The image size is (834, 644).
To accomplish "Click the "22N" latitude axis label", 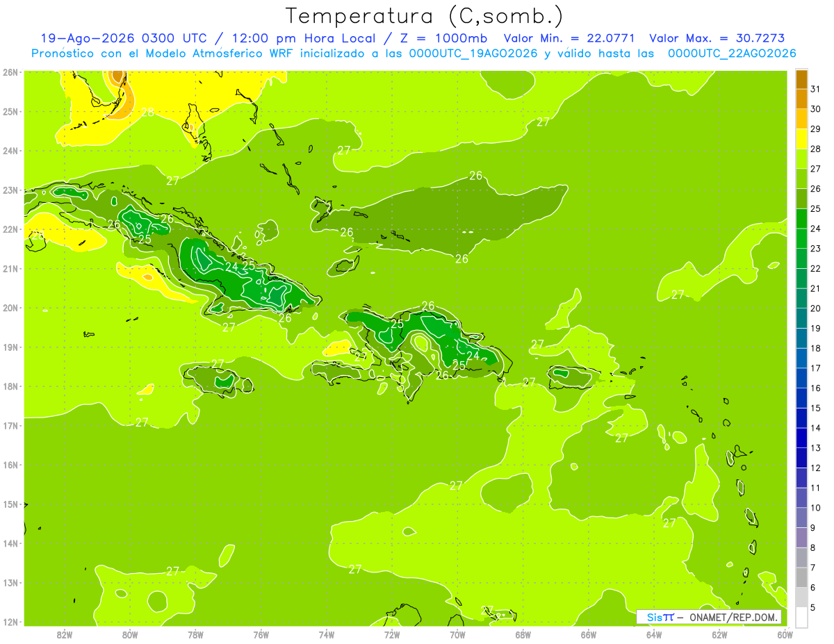I will (x=10, y=229).
